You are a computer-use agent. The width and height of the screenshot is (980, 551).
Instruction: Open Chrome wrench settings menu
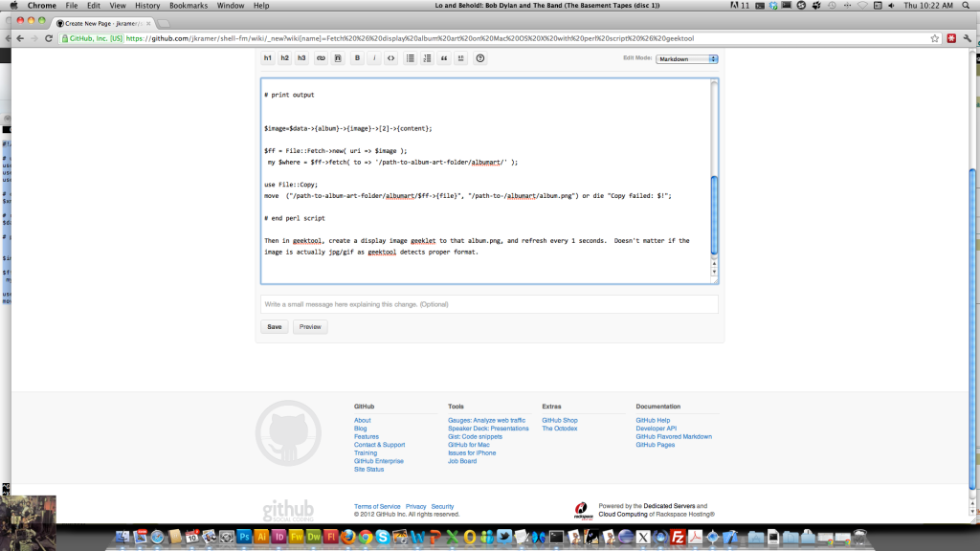968,38
